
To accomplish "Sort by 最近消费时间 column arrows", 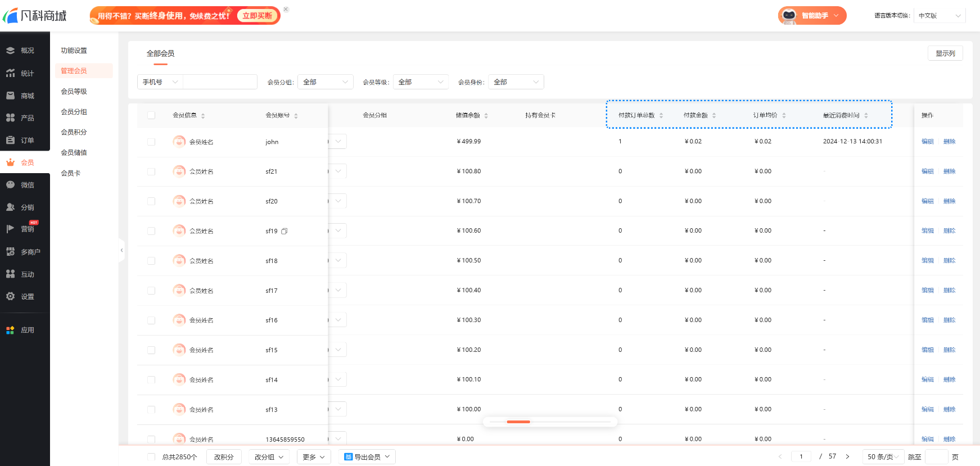I will pos(866,116).
